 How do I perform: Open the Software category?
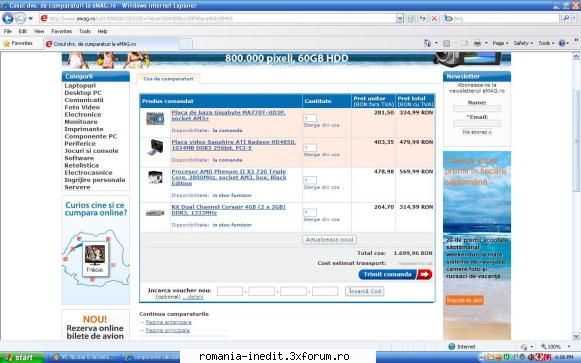click(x=79, y=158)
